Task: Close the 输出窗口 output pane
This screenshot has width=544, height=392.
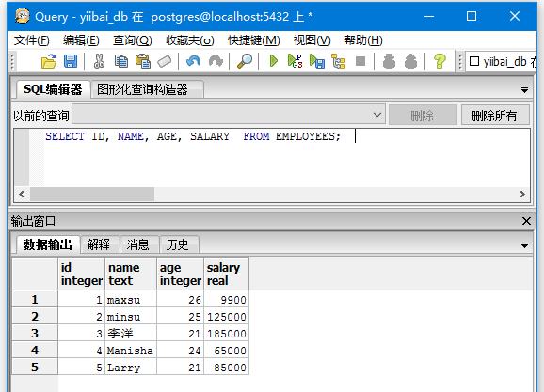Action: (526, 221)
